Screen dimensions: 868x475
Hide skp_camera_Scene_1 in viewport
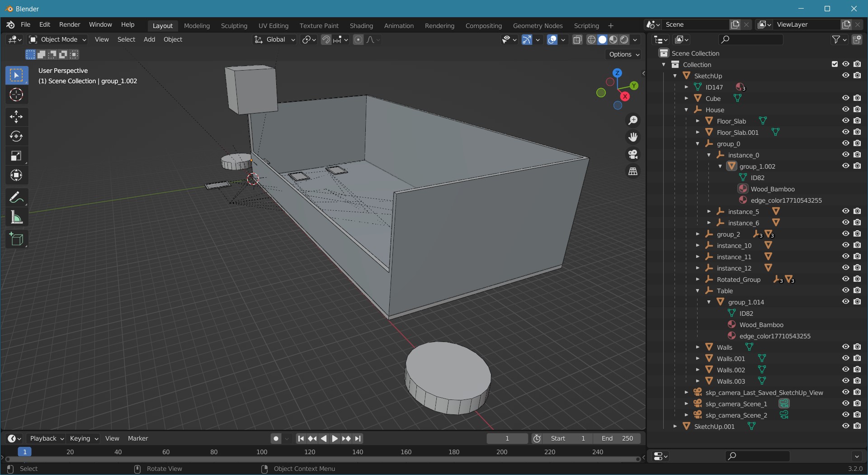coord(845,404)
